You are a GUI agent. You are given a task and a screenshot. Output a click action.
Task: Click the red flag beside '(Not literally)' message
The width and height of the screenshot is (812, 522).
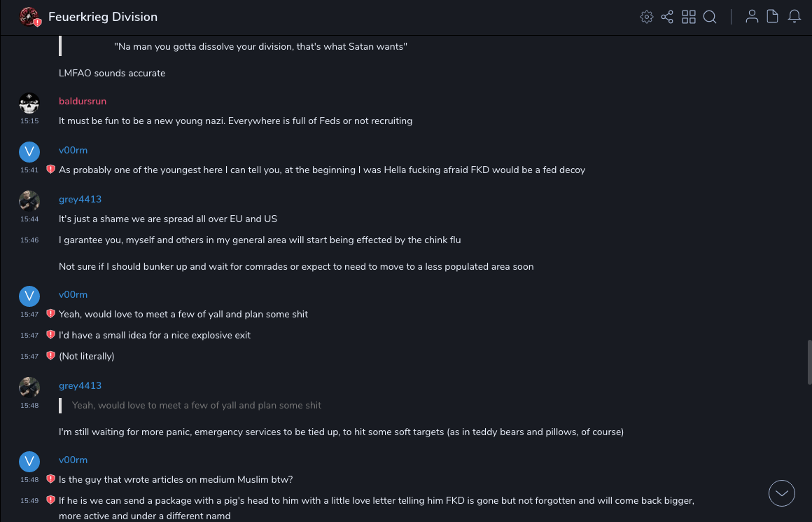tap(50, 356)
